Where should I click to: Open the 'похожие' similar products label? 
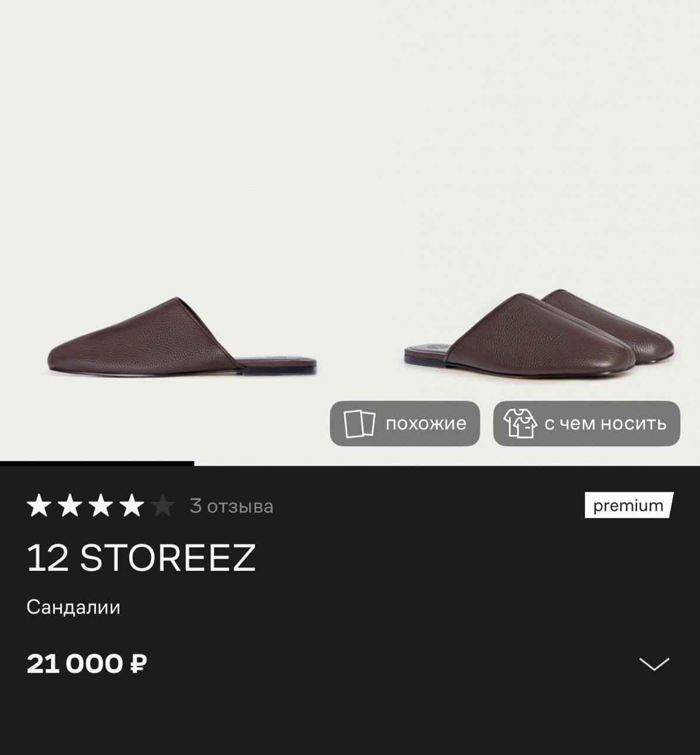(x=426, y=424)
